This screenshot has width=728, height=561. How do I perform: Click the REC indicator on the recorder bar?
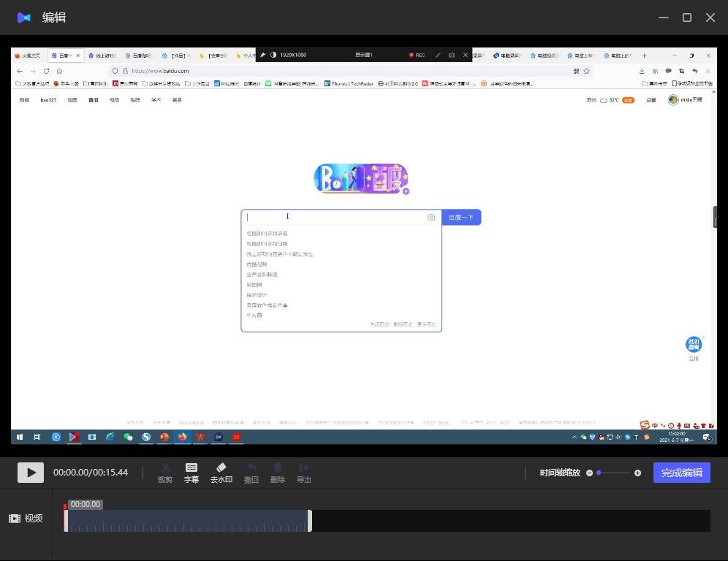pyautogui.click(x=417, y=55)
